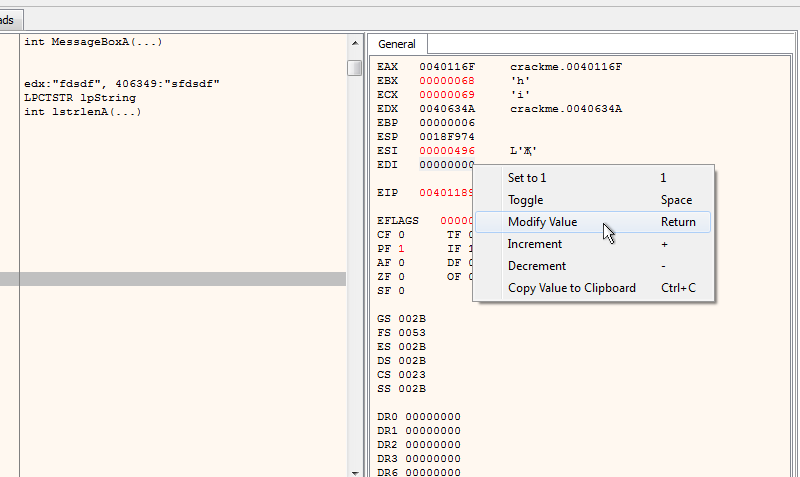Choose Set to 1 from context menu

pos(527,177)
